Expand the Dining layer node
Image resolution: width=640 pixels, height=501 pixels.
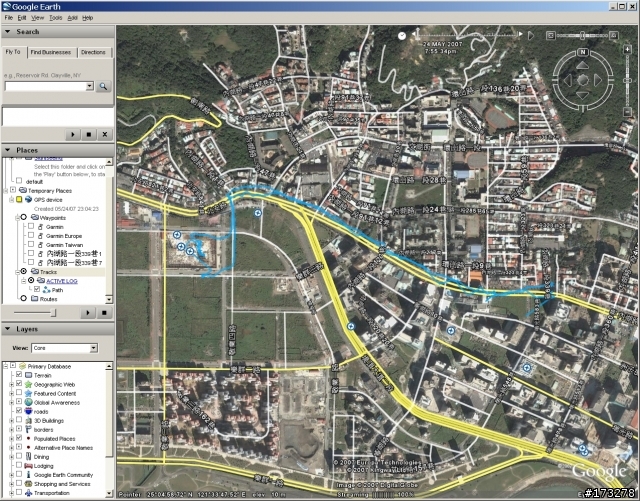(12, 457)
